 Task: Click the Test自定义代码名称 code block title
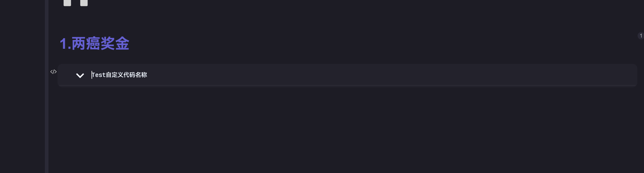(119, 75)
